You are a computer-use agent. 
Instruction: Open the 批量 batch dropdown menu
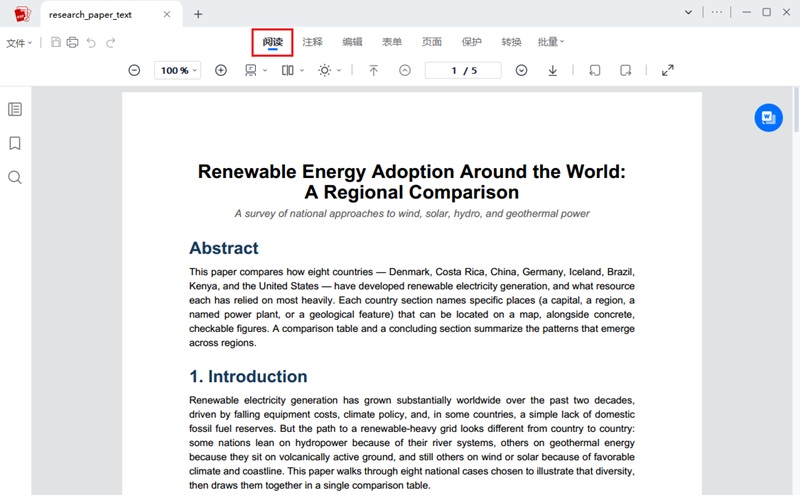point(551,42)
